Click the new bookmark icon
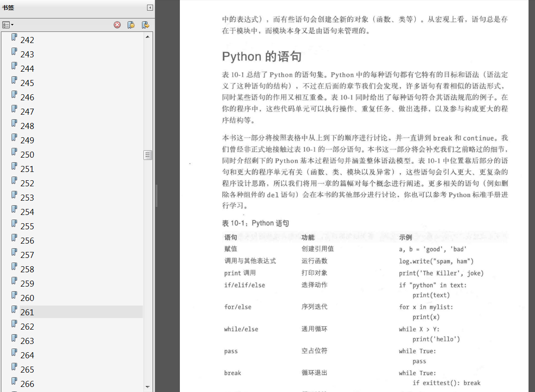Viewport: 535px width, 392px height. pos(131,25)
